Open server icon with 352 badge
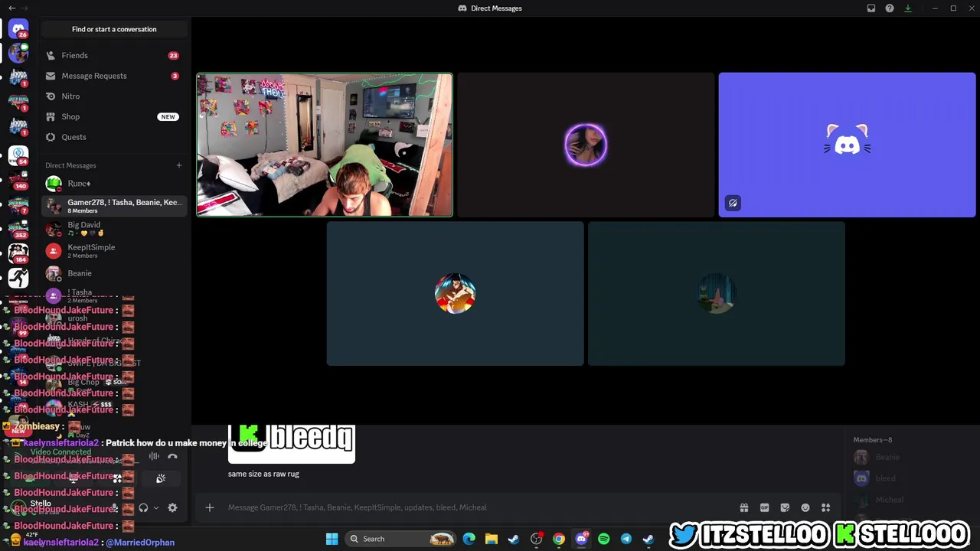Screen dimensions: 980x551 [18, 229]
